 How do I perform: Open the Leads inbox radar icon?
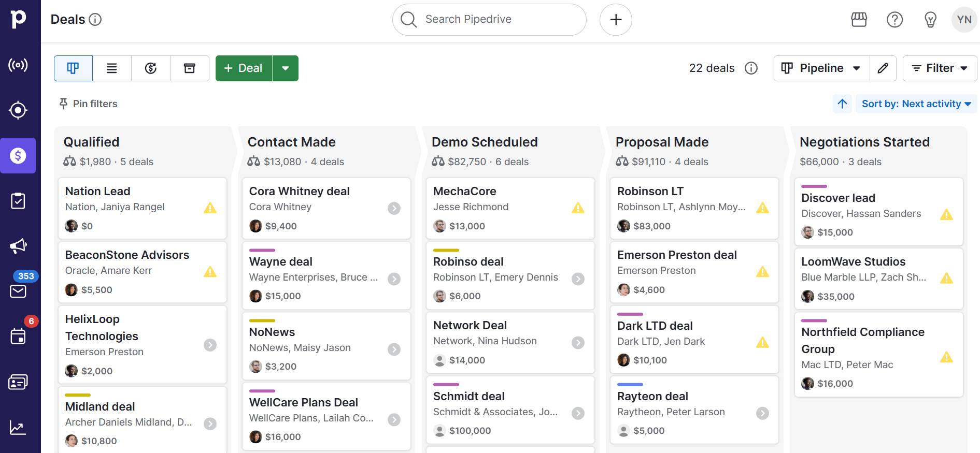point(18,65)
